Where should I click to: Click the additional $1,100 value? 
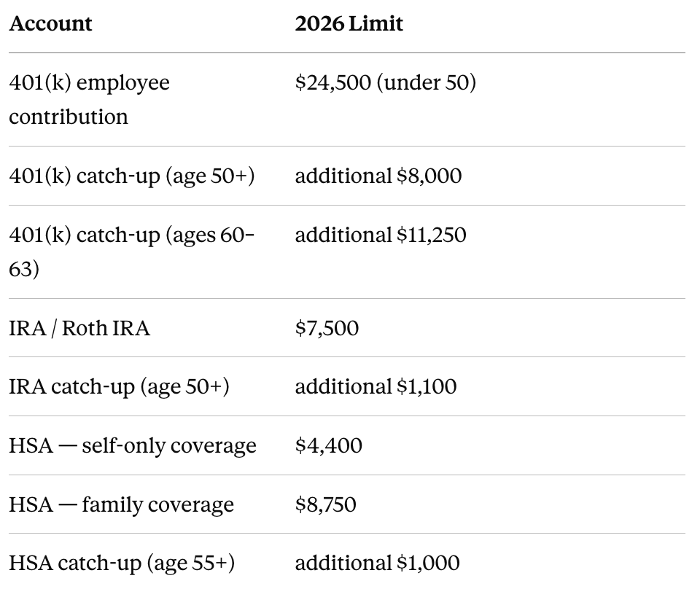[x=376, y=386]
